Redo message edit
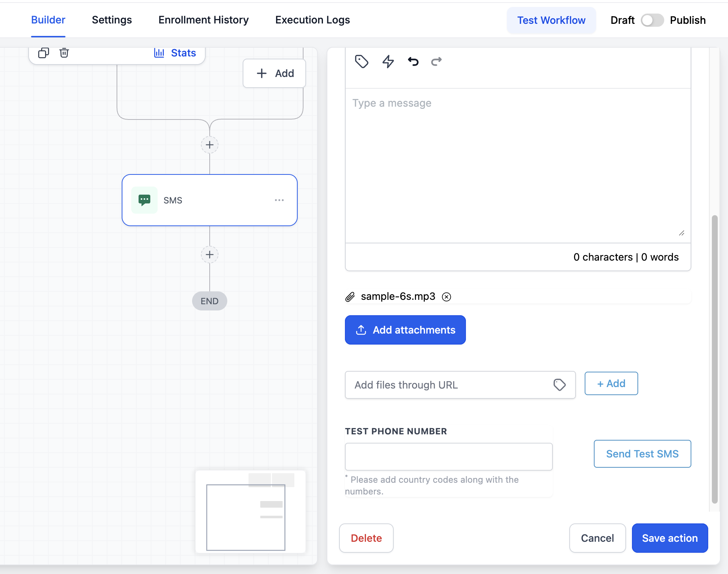This screenshot has width=728, height=574. point(436,62)
